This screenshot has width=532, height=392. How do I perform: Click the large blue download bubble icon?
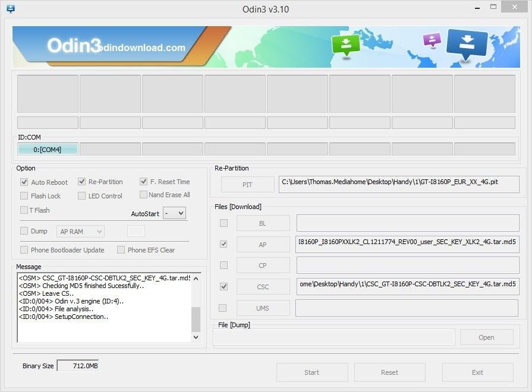pos(467,44)
